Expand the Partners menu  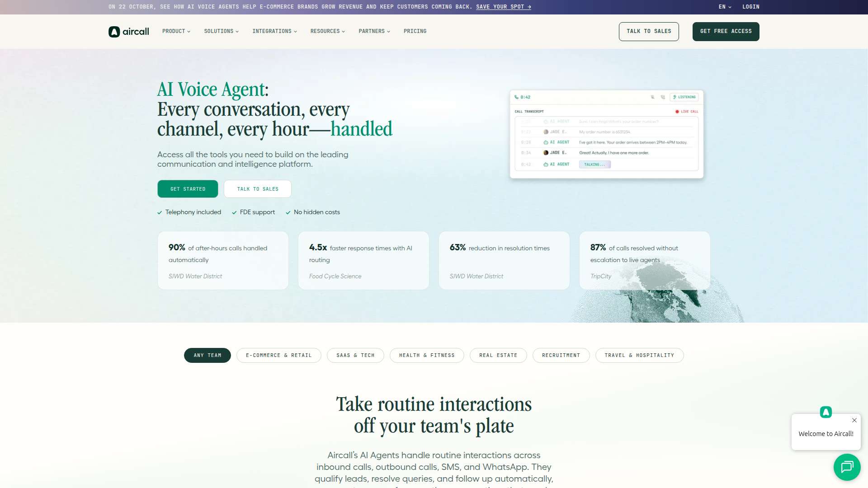pos(374,31)
